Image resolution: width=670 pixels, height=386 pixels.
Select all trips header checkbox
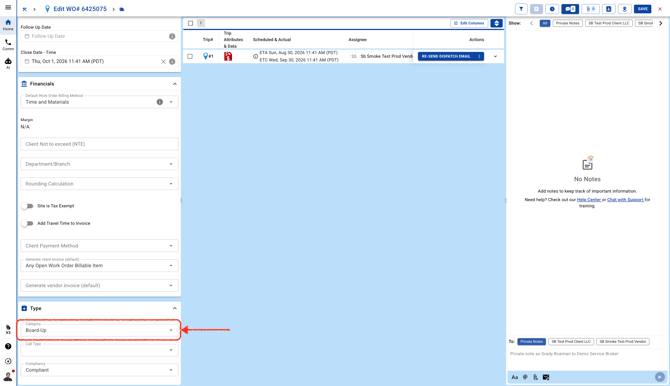coord(191,23)
